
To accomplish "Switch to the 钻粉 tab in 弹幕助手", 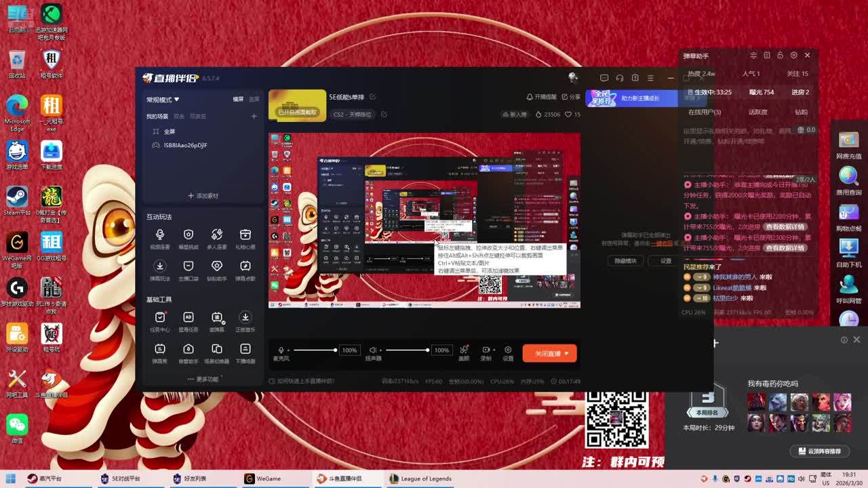I will click(802, 113).
